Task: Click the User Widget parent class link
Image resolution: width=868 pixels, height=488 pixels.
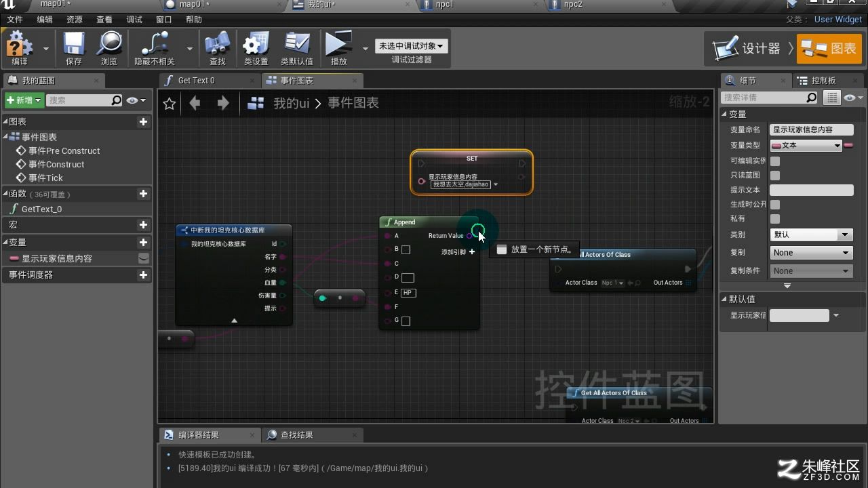Action: coord(838,20)
